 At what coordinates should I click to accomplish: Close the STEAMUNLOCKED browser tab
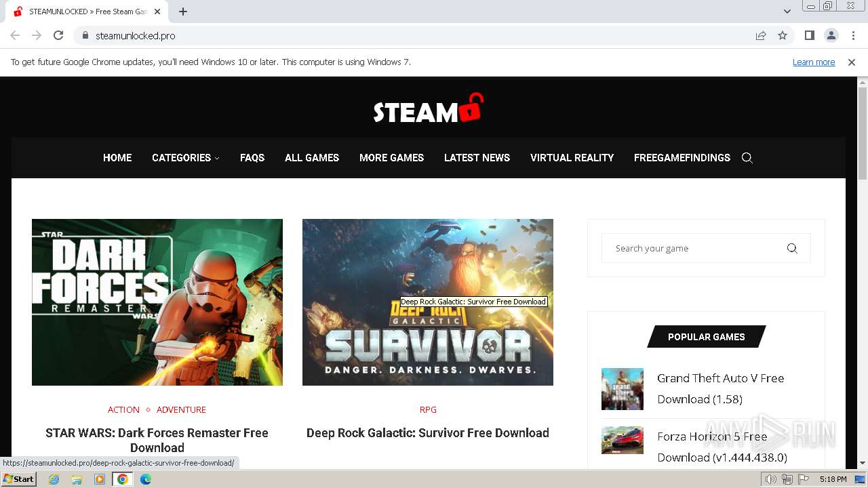click(x=157, y=12)
